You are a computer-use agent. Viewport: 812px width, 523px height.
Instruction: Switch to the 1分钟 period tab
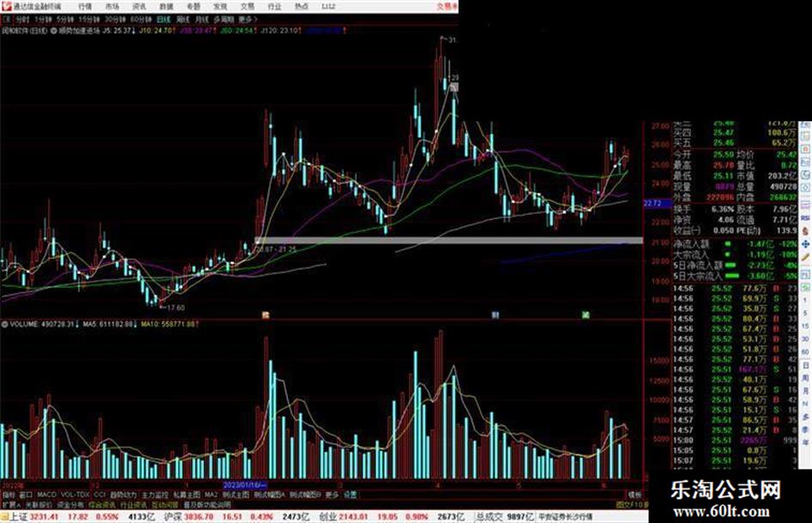point(44,20)
